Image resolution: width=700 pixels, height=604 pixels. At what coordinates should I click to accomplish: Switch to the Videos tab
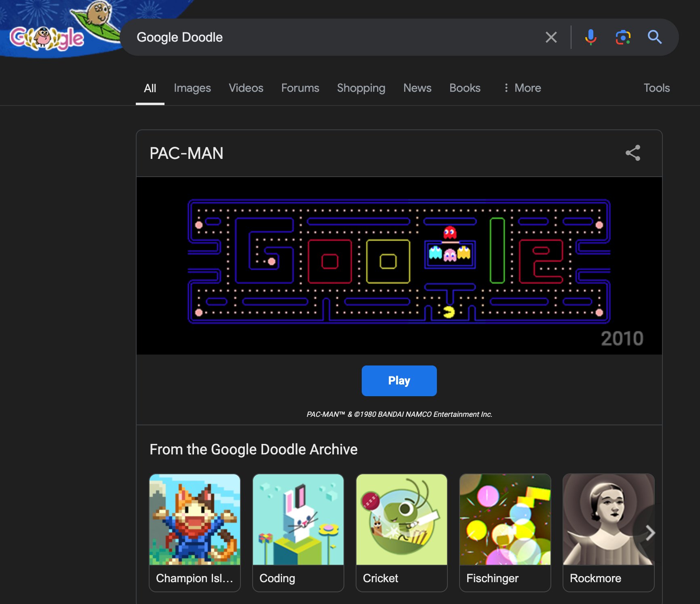click(246, 88)
